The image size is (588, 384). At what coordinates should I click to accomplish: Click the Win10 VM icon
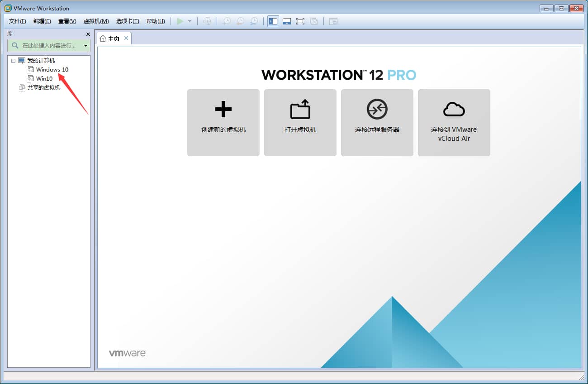[x=30, y=79]
